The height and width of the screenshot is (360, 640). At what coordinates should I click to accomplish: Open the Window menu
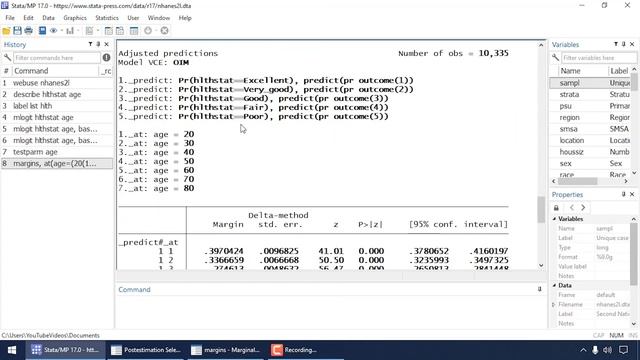coord(159,18)
